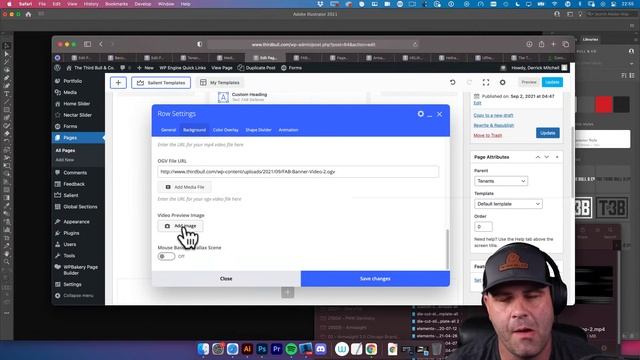Viewport: 640px width, 360px height.
Task: Move Page Attributes panel down
Action: [x=547, y=157]
